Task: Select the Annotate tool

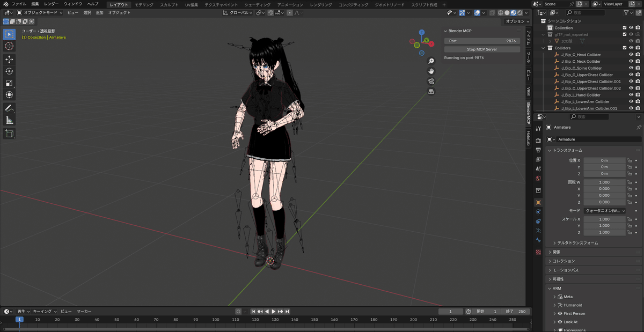Action: (x=9, y=108)
